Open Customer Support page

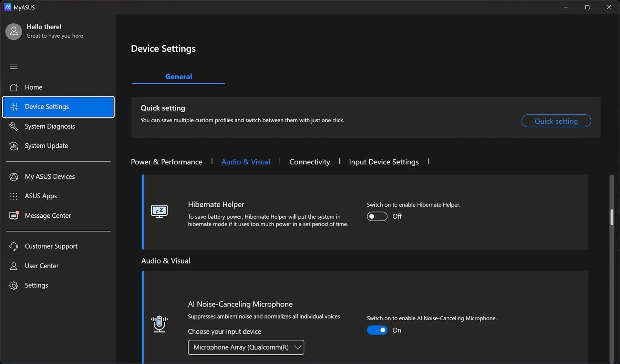[x=58, y=246]
